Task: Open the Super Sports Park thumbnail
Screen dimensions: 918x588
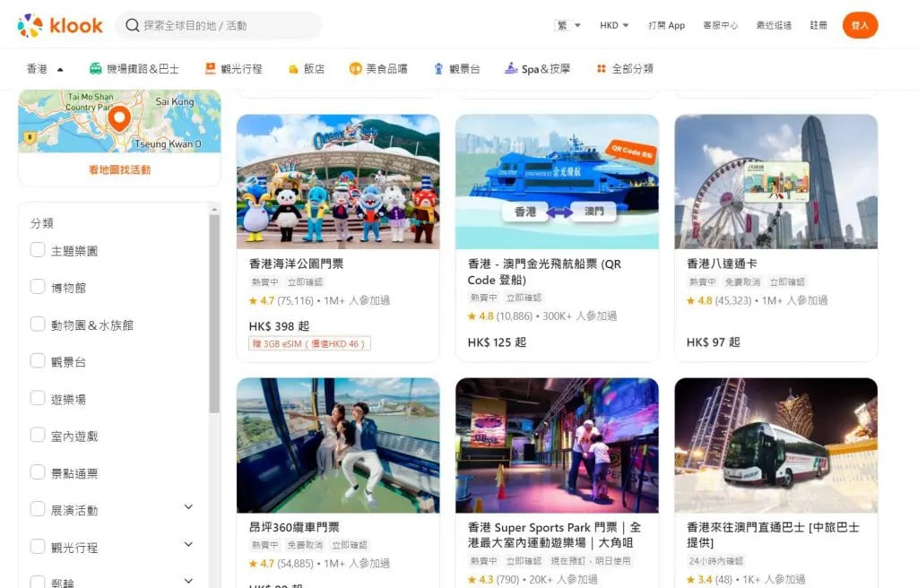Action: click(557, 445)
